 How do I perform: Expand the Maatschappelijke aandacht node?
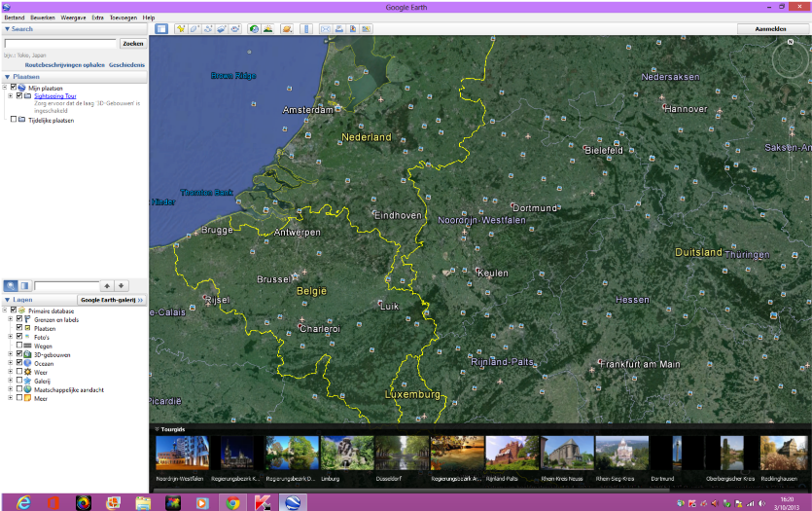pyautogui.click(x=10, y=389)
